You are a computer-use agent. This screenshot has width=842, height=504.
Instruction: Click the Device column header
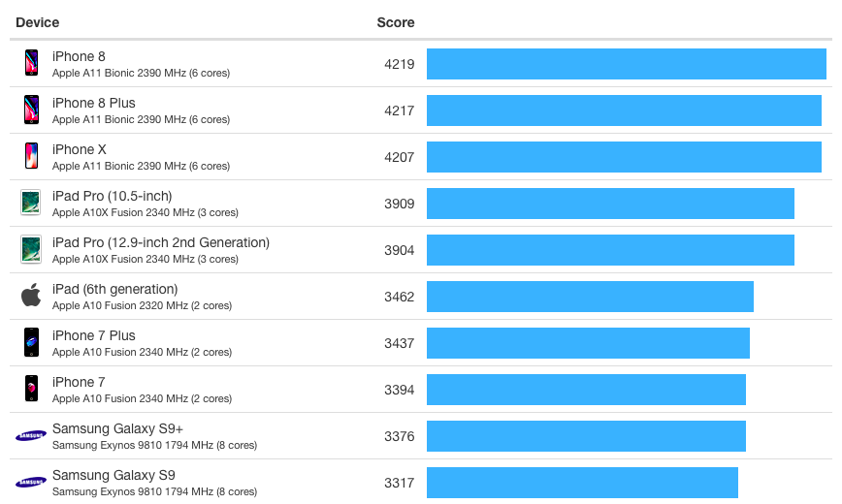[37, 22]
